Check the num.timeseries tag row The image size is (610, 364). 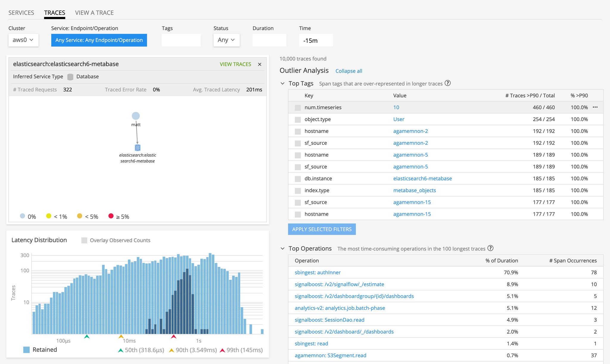(298, 108)
